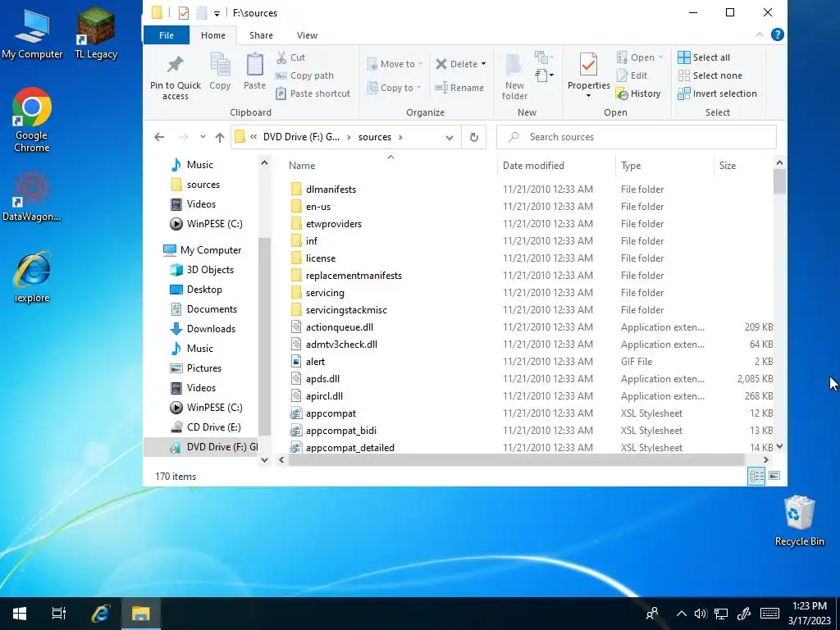Viewport: 840px width, 630px height.
Task: Click the Paste clipboard icon
Action: [254, 66]
